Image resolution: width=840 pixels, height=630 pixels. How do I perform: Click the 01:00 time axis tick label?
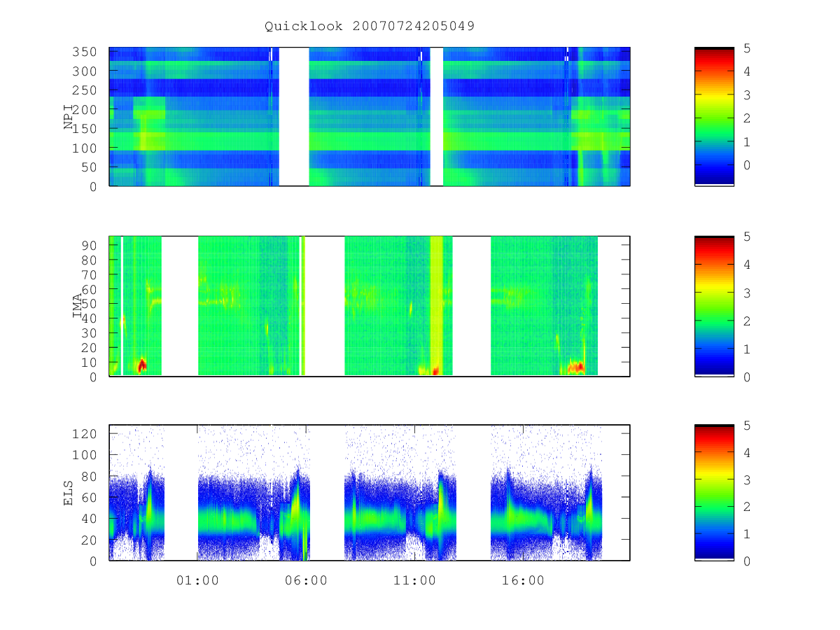click(x=197, y=580)
